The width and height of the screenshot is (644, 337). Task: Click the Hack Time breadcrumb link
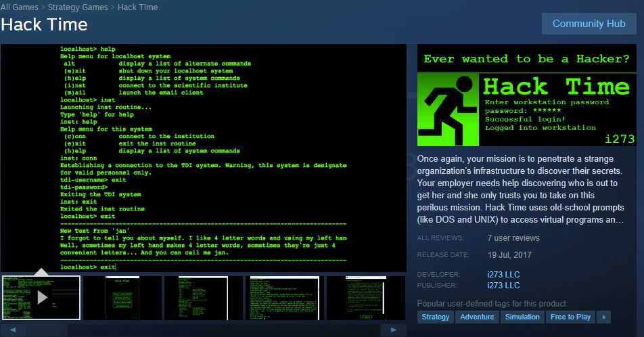click(x=137, y=7)
